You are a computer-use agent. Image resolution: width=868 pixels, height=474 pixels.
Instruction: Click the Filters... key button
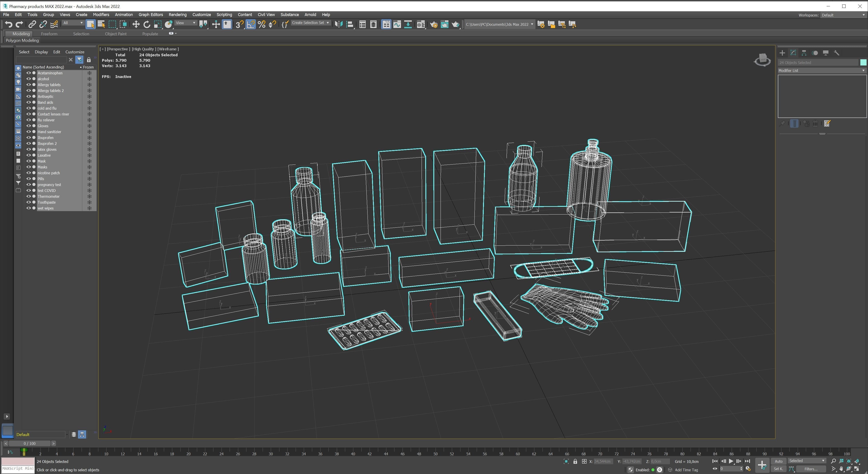click(811, 469)
